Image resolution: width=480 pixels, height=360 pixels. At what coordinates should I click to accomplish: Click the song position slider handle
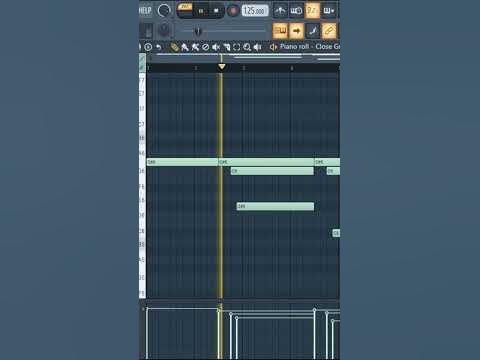pyautogui.click(x=198, y=31)
